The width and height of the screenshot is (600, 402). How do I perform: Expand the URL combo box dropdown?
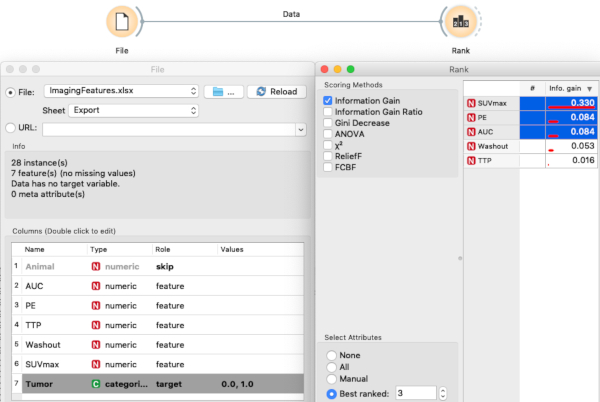click(x=300, y=129)
